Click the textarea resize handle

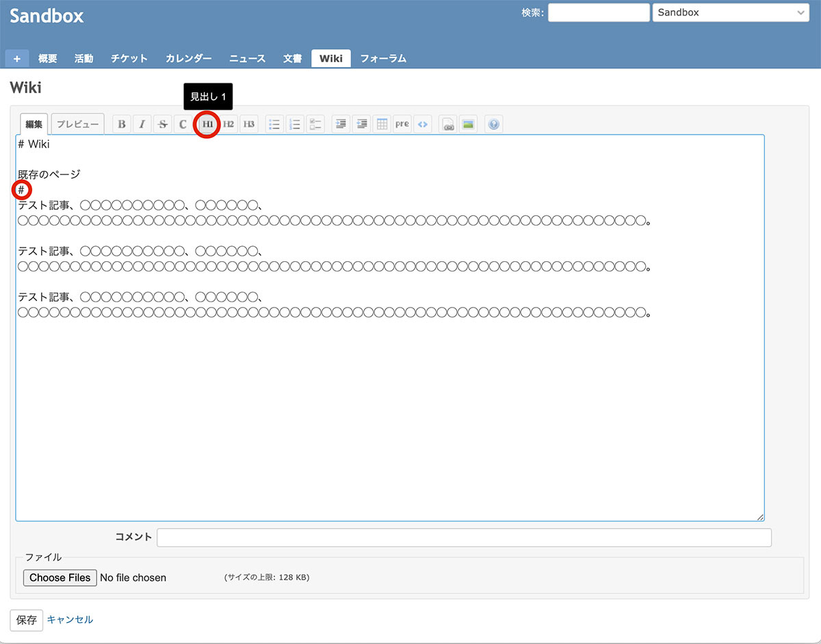click(759, 516)
